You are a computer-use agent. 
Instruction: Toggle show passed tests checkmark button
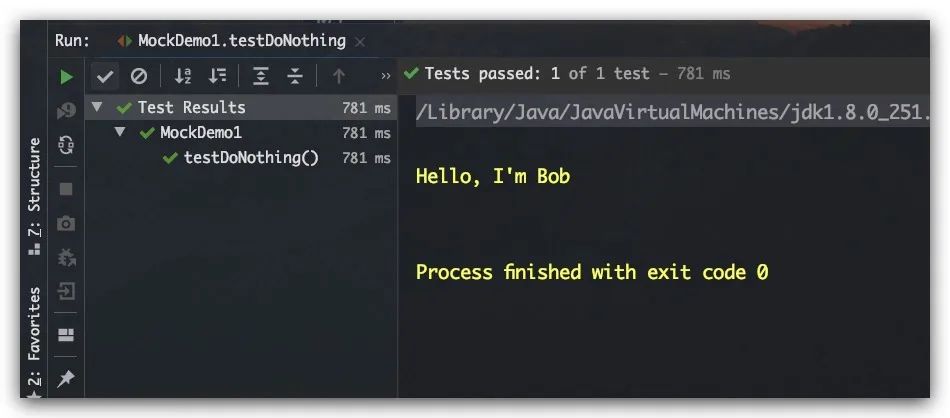[105, 76]
